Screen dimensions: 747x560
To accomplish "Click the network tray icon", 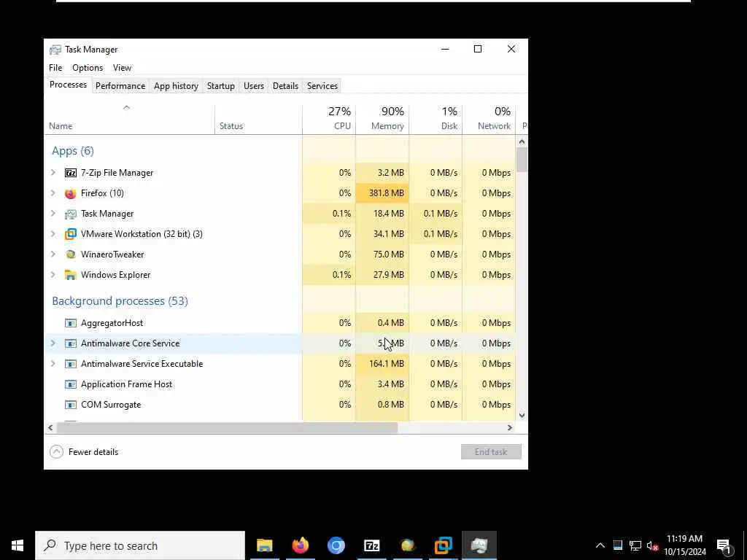I will [x=635, y=545].
